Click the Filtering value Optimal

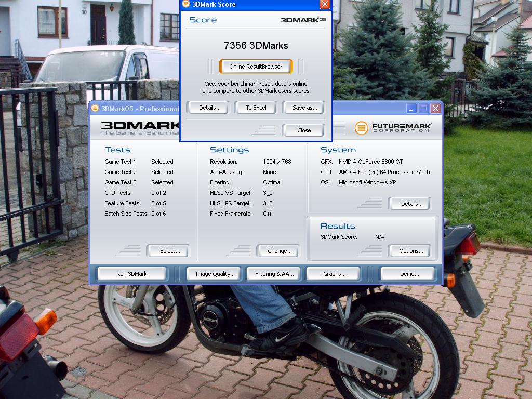point(272,182)
